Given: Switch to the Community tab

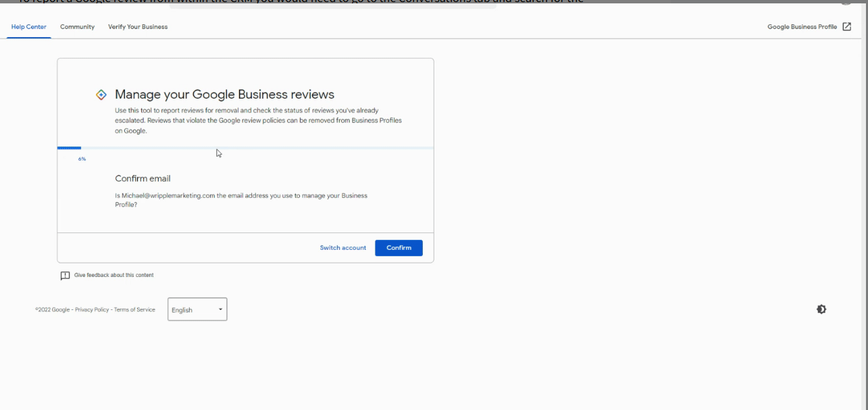Looking at the screenshot, I should (x=77, y=27).
